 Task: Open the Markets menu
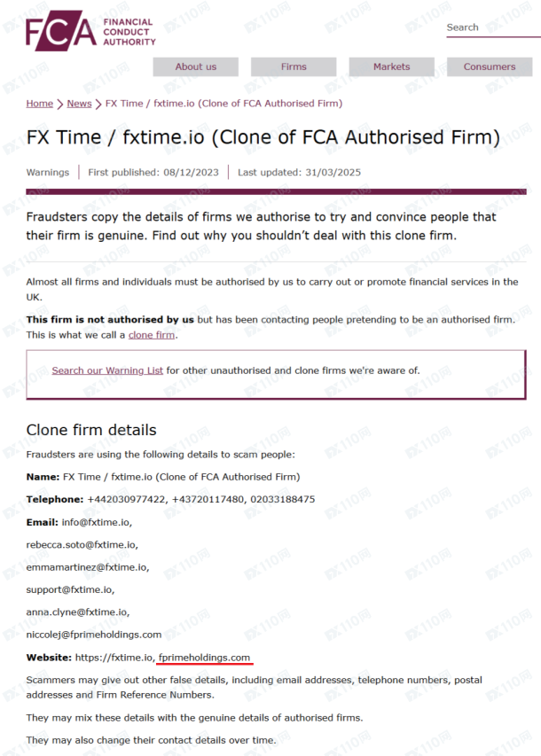click(391, 66)
